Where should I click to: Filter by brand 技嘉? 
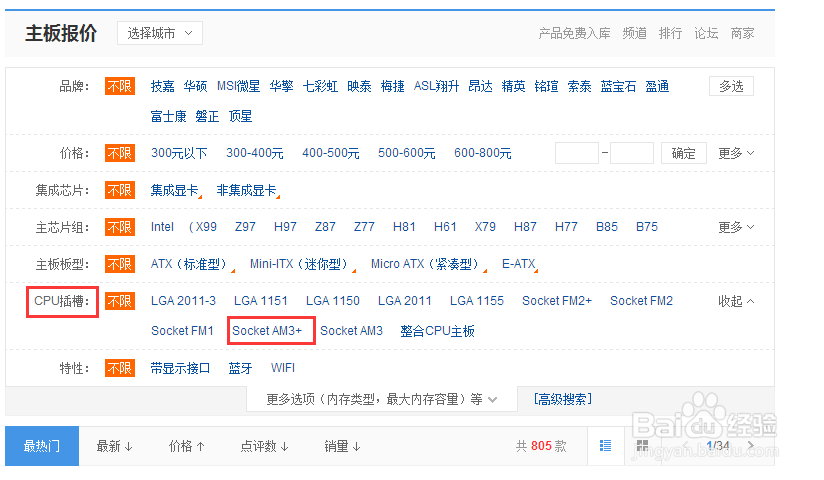(x=162, y=86)
